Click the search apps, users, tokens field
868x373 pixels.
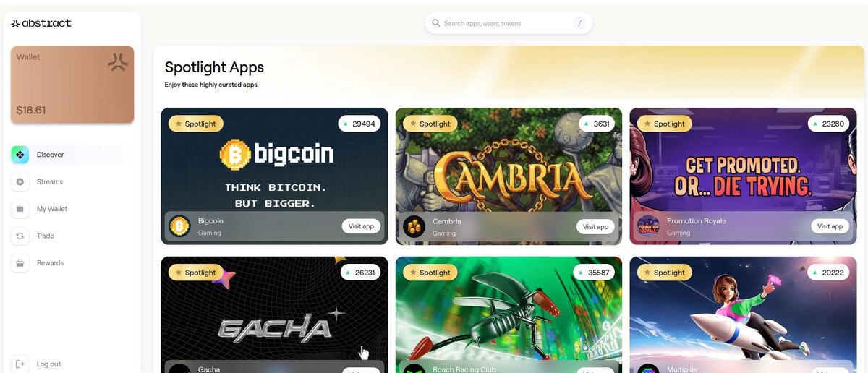pos(509,23)
